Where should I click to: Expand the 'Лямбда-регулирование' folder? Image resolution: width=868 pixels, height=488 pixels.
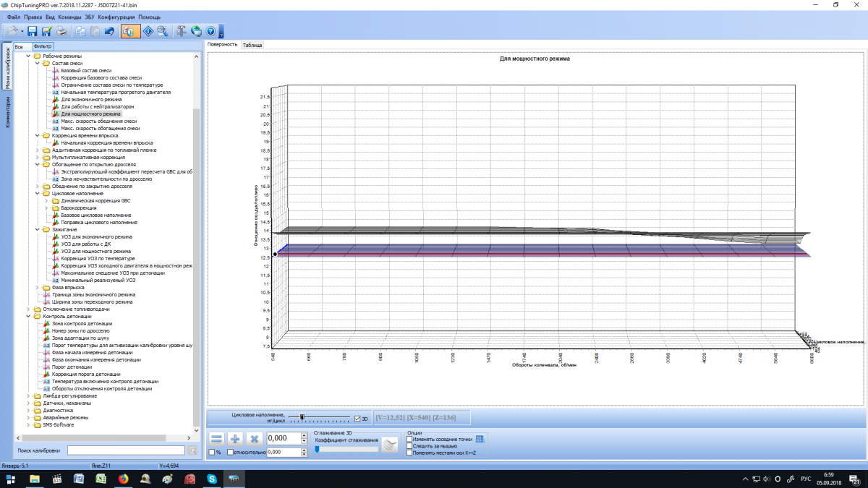coord(29,396)
